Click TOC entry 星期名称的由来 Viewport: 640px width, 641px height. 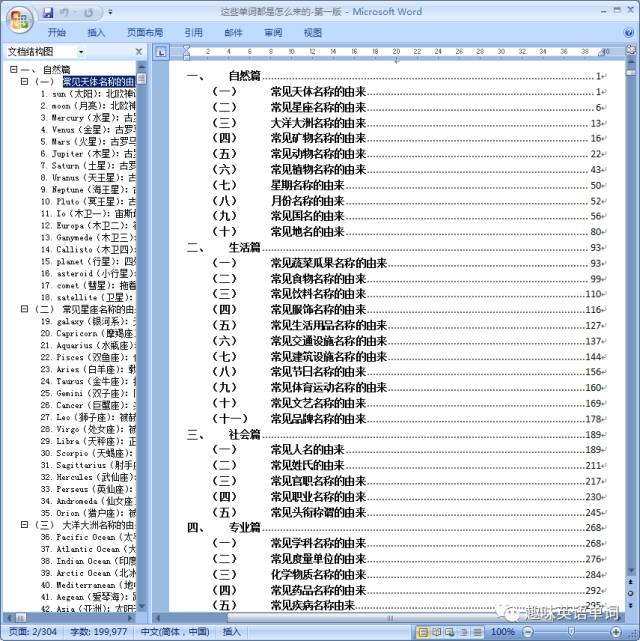click(307, 185)
